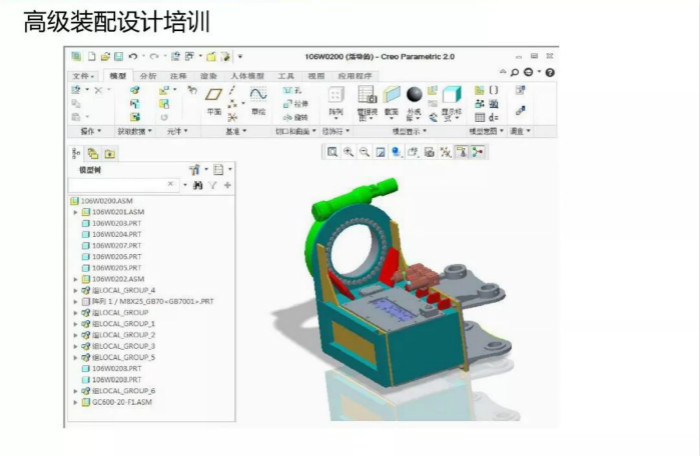Expand the 组LOCAL_GROUP_4 node
This screenshot has width=700, height=456.
coord(75,290)
